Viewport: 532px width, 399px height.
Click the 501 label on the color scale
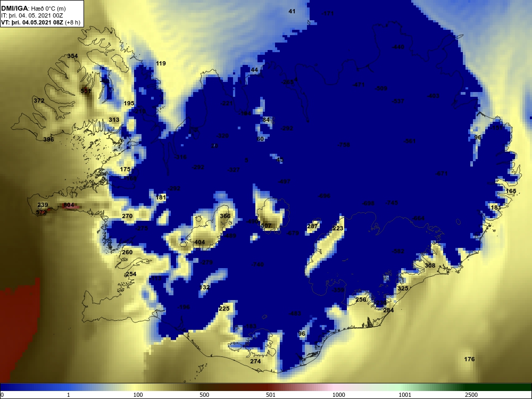coord(270,395)
